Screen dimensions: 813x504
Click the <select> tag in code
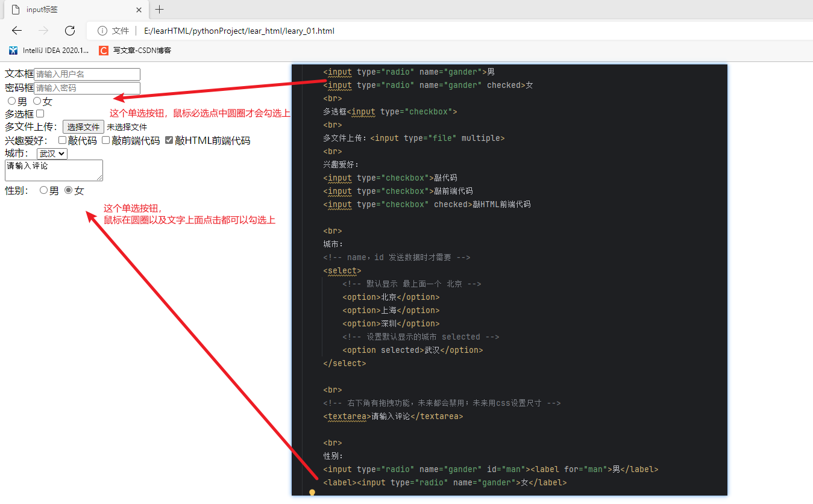[x=342, y=270]
